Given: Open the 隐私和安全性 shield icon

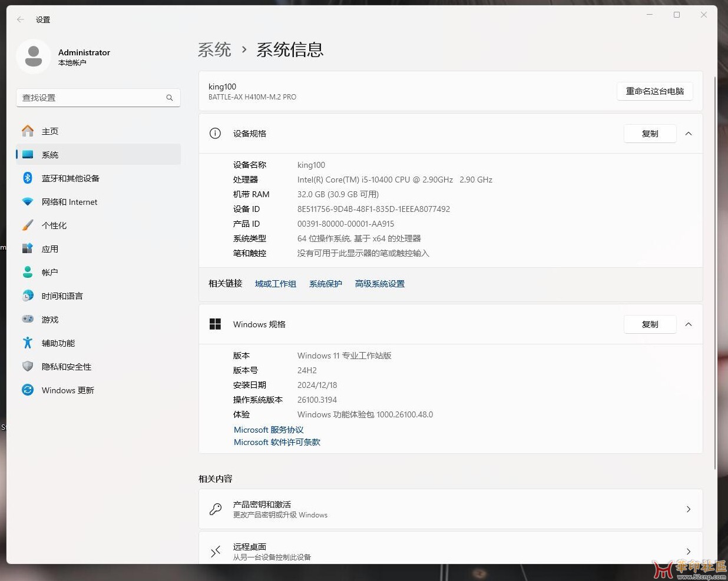Looking at the screenshot, I should tap(28, 366).
